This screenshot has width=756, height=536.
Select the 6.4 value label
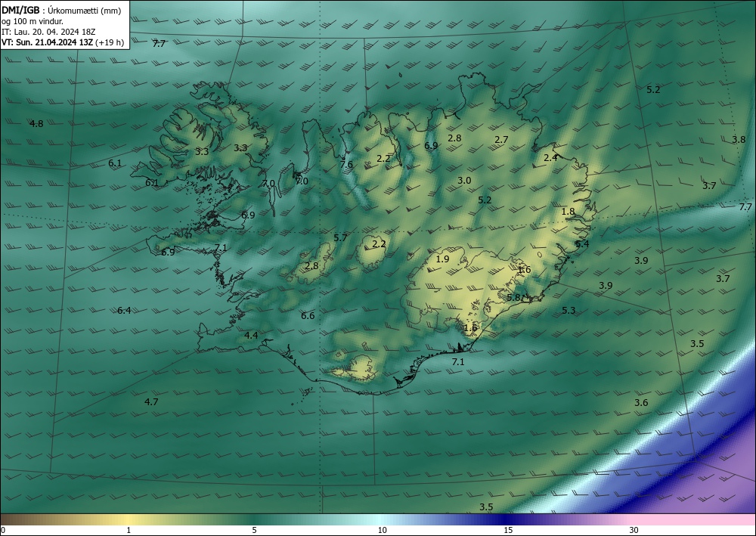click(125, 311)
